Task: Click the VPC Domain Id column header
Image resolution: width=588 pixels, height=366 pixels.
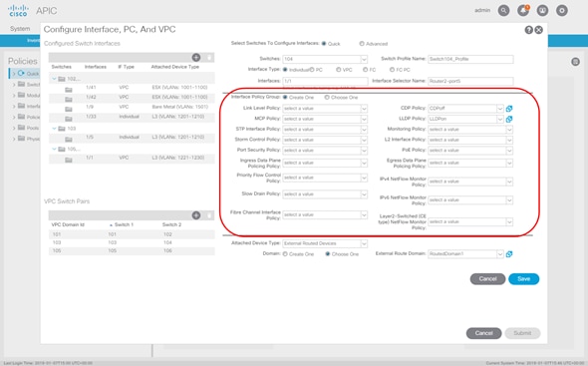Action: click(x=68, y=224)
